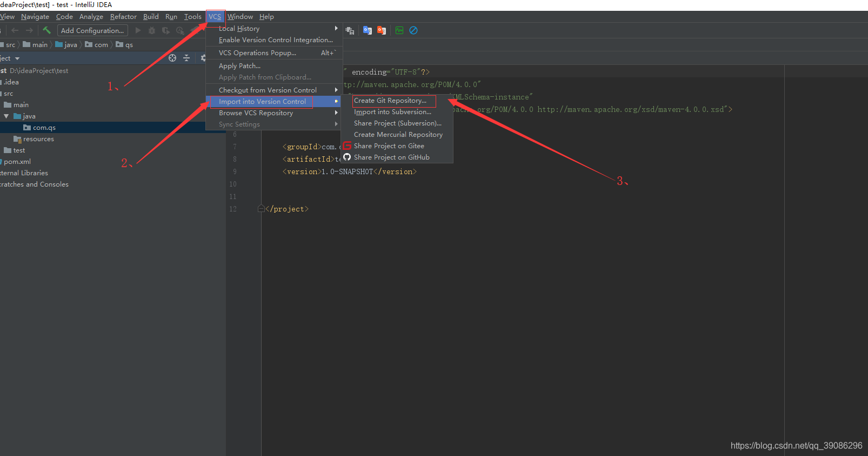This screenshot has height=456, width=868.
Task: Click Checkout from Version Control entry
Action: (274, 90)
